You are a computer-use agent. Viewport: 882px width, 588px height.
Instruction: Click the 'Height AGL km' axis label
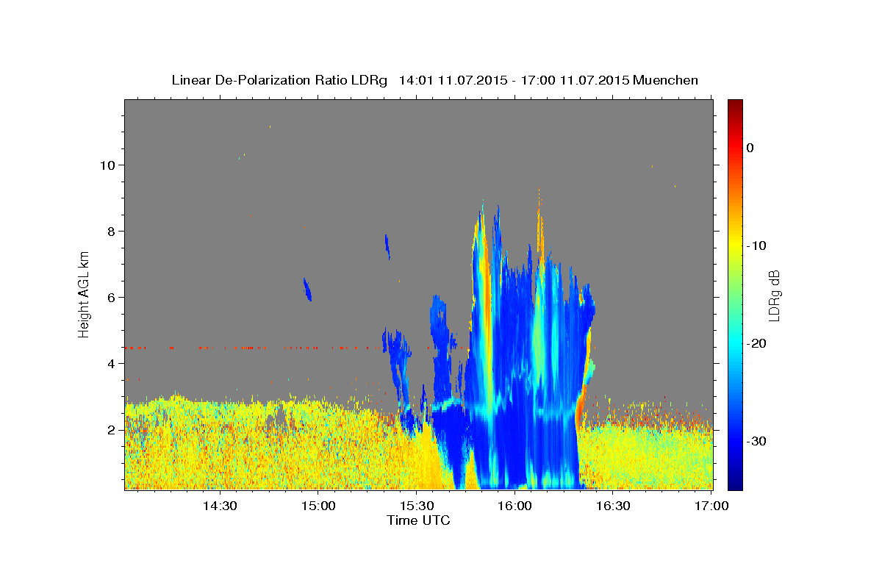[85, 295]
